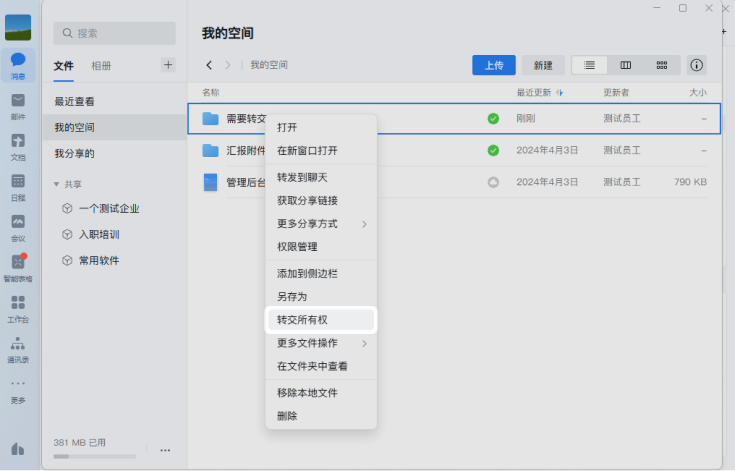Open the Contacts organization icon
Viewport: 735px width, 471px height.
pos(18,349)
